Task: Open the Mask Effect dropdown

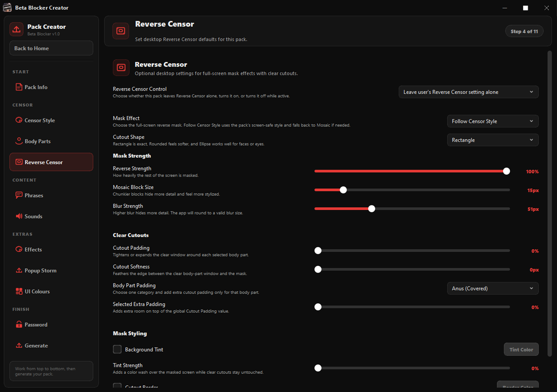Action: click(493, 121)
